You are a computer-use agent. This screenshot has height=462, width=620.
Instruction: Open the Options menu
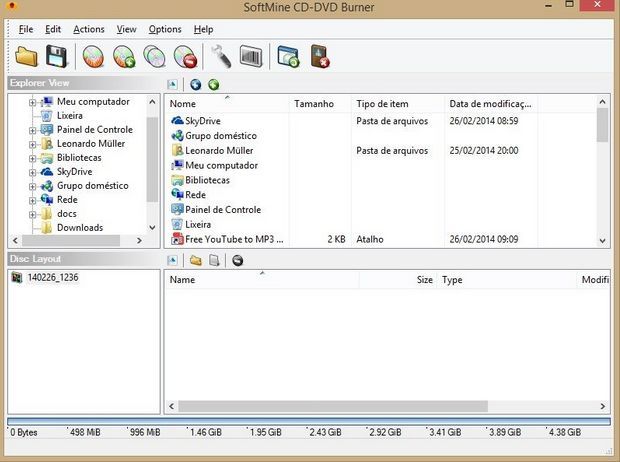tap(165, 29)
